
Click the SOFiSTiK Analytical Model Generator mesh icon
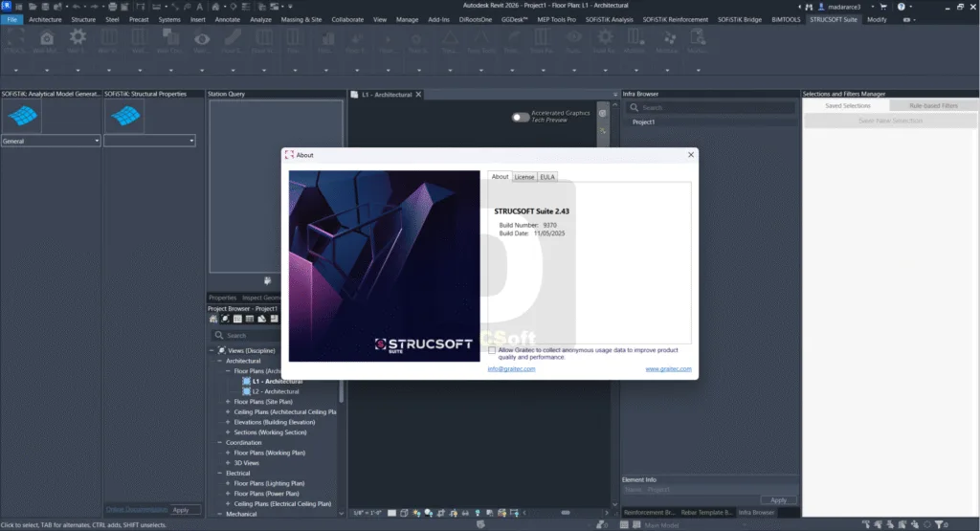point(23,116)
